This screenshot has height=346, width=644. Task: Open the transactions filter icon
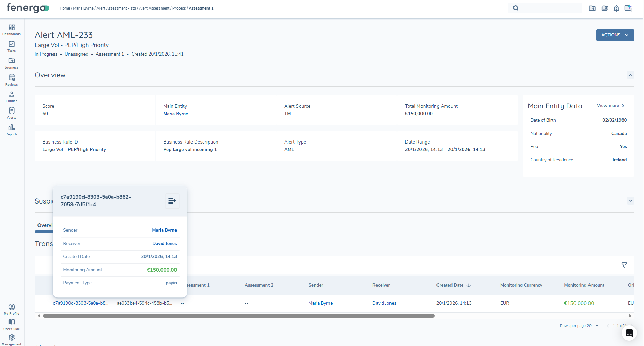click(x=624, y=265)
